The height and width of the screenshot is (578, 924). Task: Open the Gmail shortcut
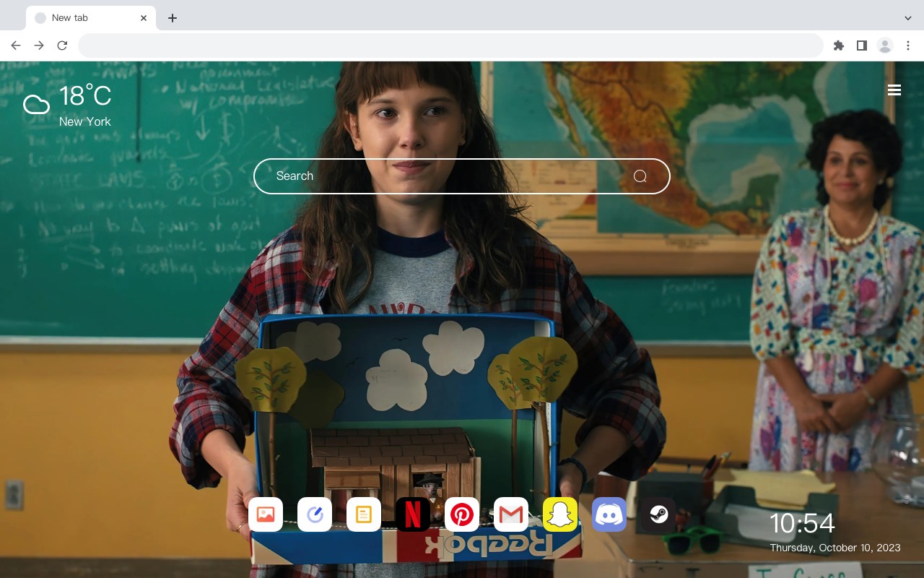tap(511, 514)
